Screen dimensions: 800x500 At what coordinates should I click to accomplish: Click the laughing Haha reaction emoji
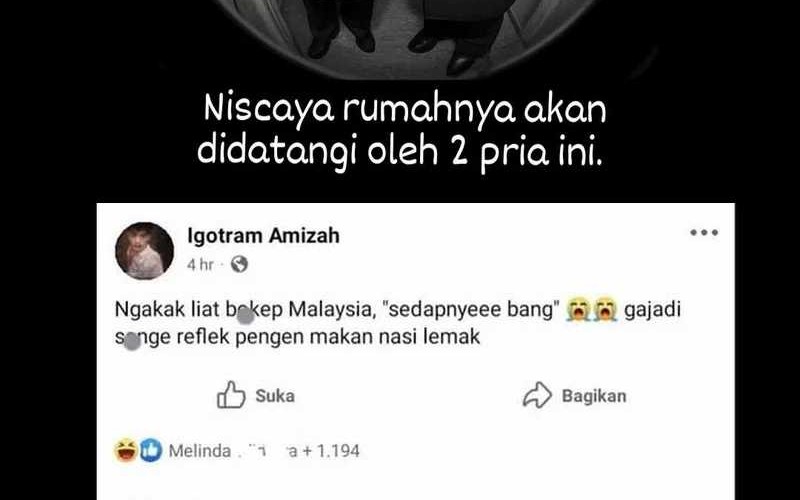click(x=126, y=450)
